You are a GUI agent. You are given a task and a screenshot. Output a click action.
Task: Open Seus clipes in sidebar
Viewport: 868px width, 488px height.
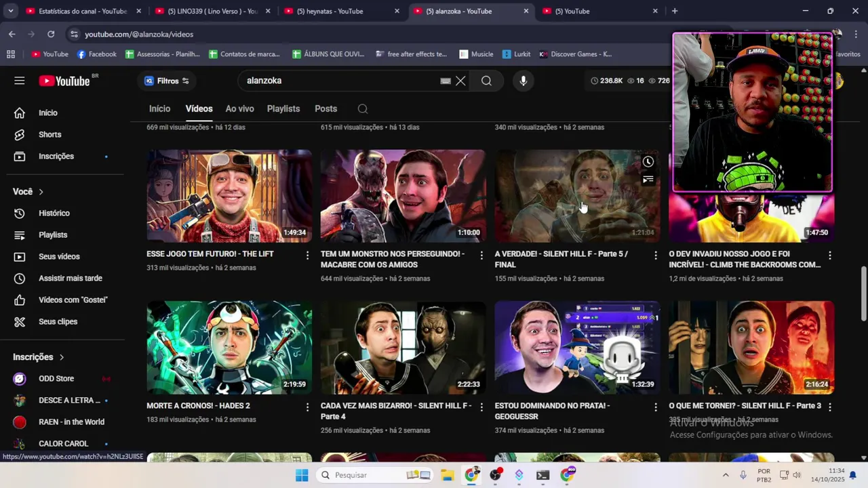click(58, 322)
